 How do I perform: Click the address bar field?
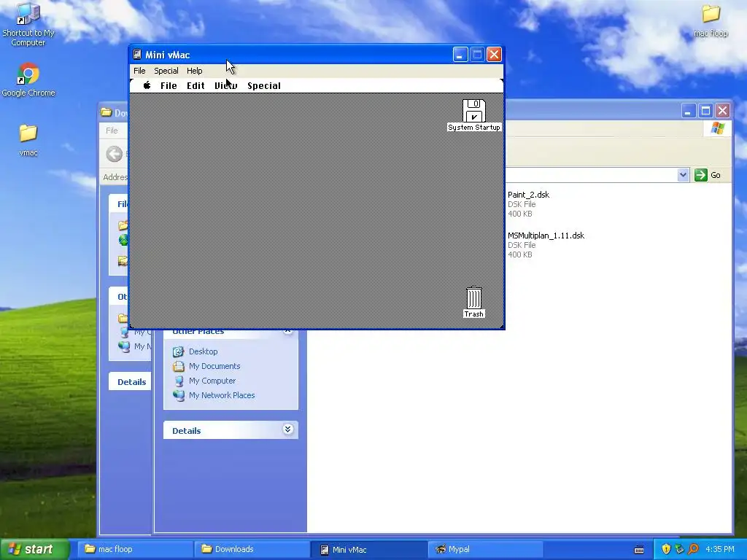click(x=591, y=175)
